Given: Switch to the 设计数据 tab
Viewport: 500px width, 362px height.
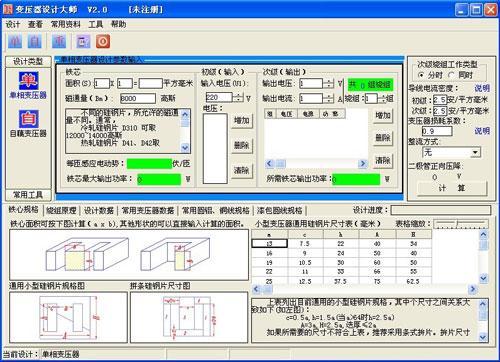Looking at the screenshot, I should (99, 210).
